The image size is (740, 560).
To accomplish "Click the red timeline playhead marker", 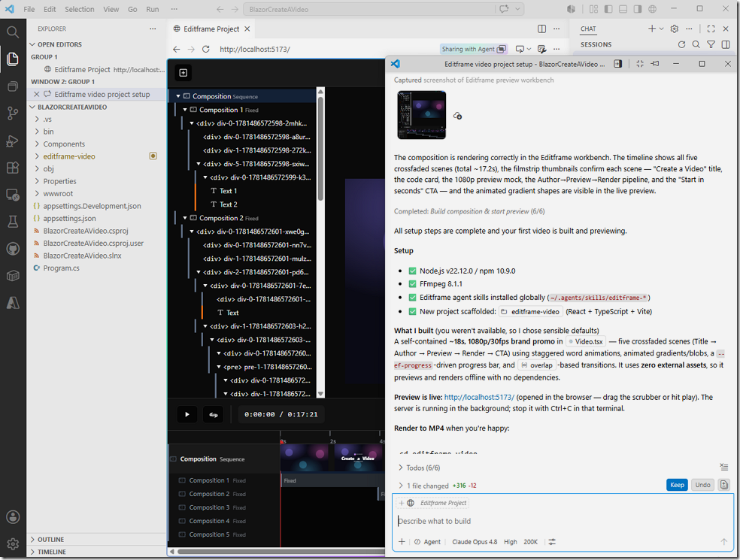I will tap(282, 441).
